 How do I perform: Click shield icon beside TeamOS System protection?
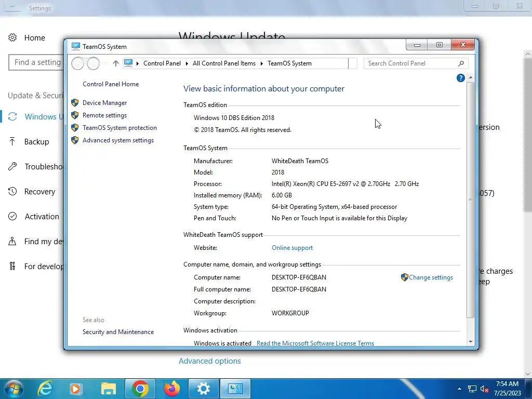pyautogui.click(x=75, y=128)
